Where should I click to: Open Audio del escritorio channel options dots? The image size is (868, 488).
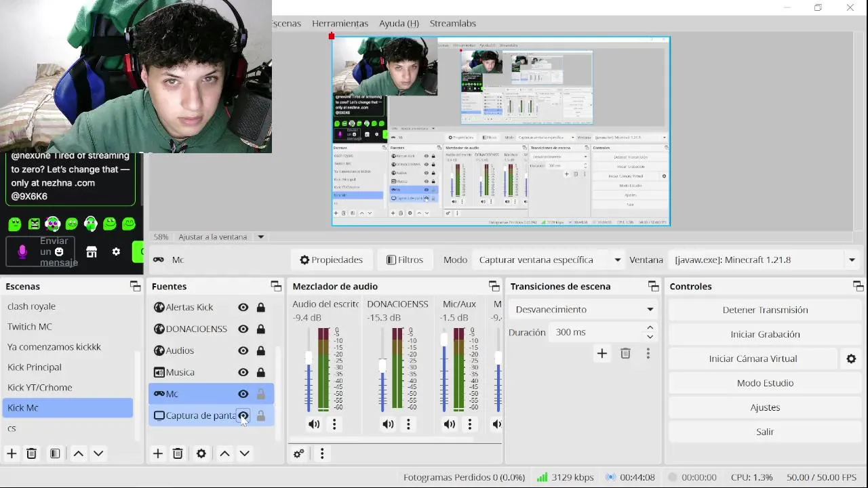coord(334,424)
